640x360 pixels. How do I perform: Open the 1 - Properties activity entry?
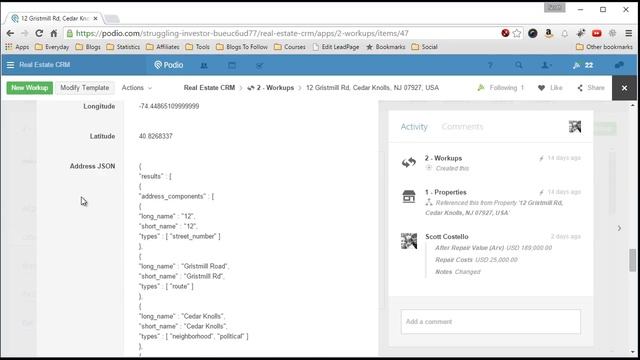tap(445, 192)
